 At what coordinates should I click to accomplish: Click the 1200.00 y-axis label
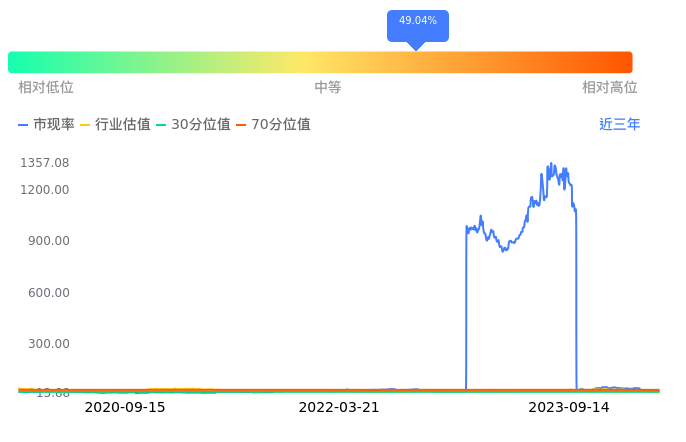44,190
